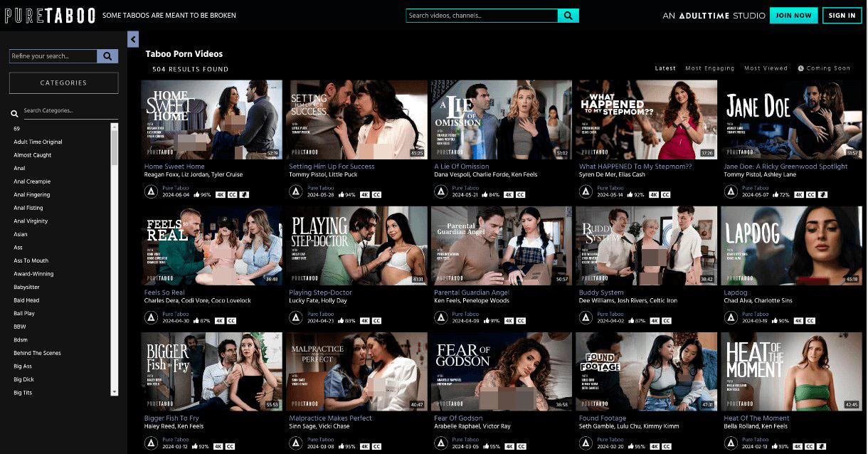The width and height of the screenshot is (868, 454).
Task: Collapse the sidebar with the left arrow
Action: click(133, 40)
